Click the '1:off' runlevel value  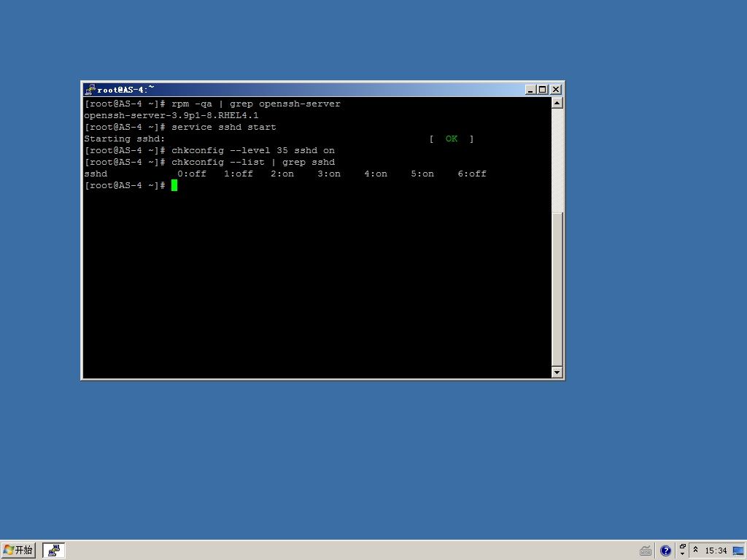tap(239, 174)
